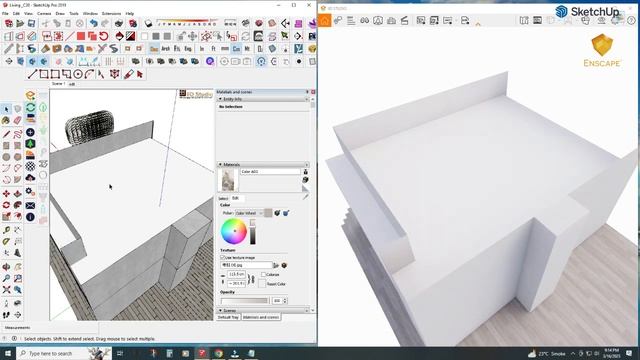
Task: Click the Zoom Extents tool in left toolbar
Action: coord(6,290)
